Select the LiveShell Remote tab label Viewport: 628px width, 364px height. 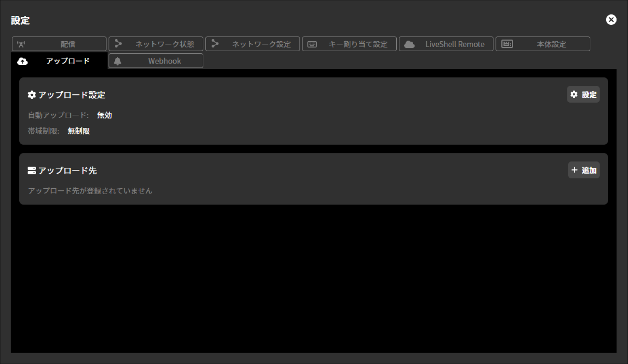[455, 44]
